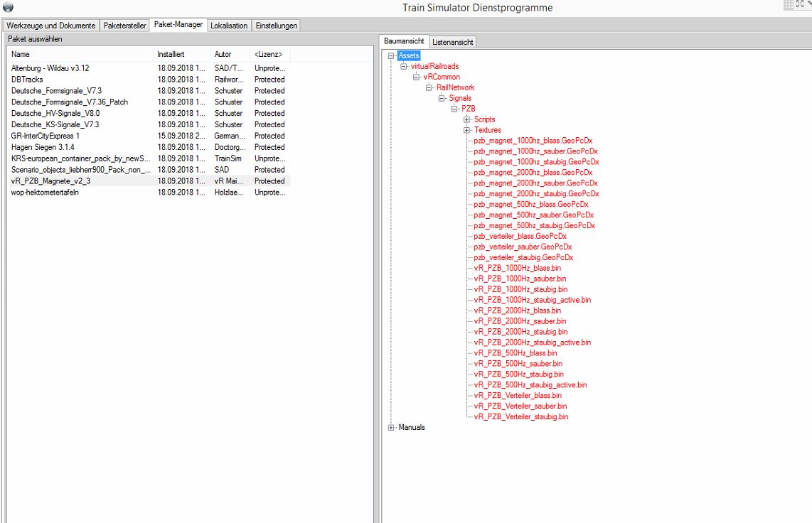Select the Hagen Siegen 3.1.4 package
The height and width of the screenshot is (523, 812).
(150, 147)
